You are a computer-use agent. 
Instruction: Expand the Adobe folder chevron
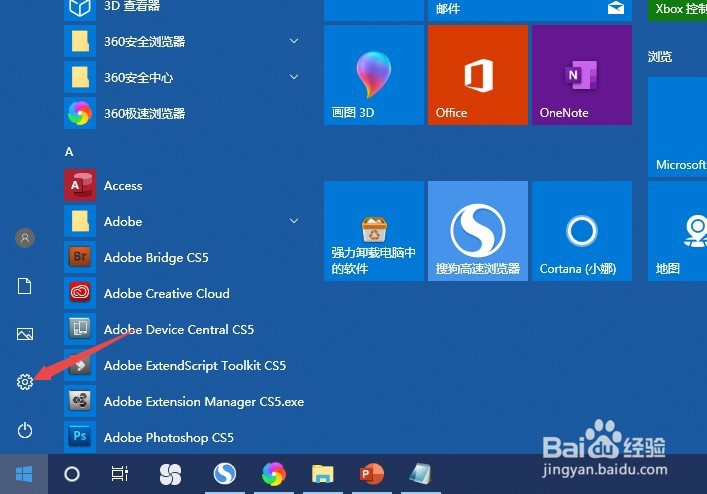tap(294, 221)
